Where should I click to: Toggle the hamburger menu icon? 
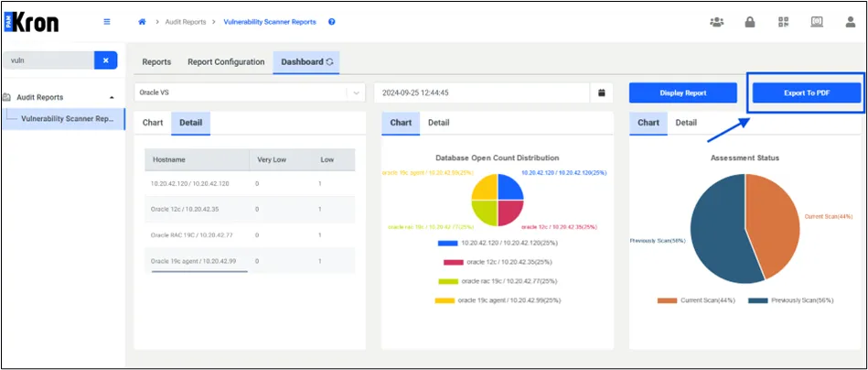pyautogui.click(x=107, y=22)
